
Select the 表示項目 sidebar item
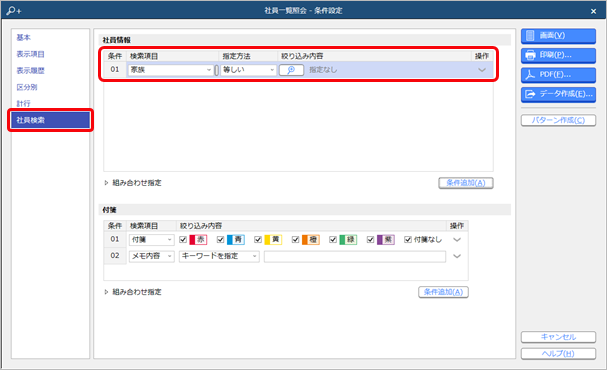tap(30, 54)
